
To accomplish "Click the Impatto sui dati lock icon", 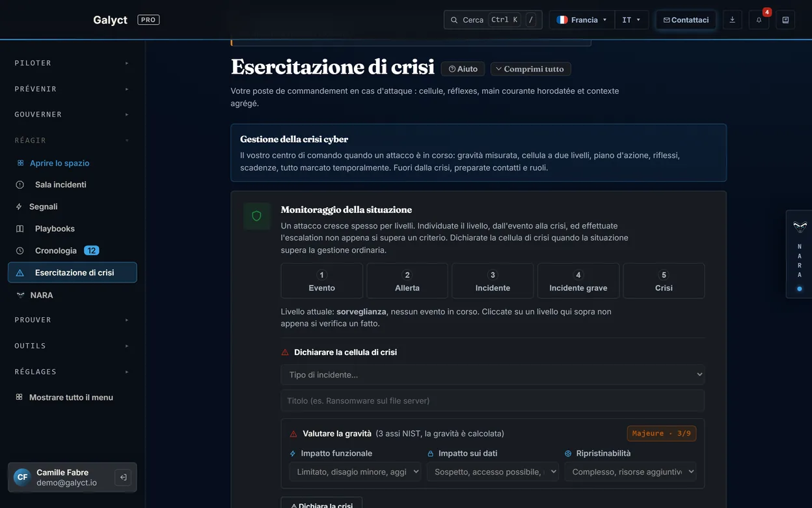I will pos(430,453).
